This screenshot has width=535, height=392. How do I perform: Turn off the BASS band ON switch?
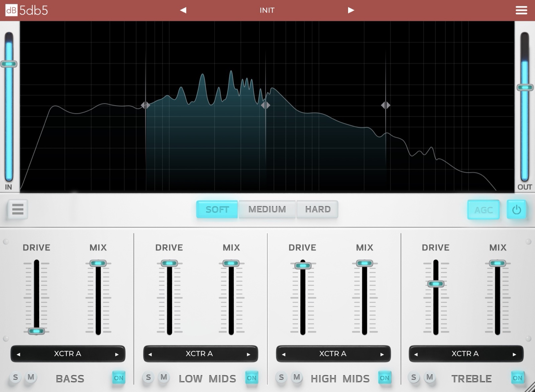coord(119,378)
